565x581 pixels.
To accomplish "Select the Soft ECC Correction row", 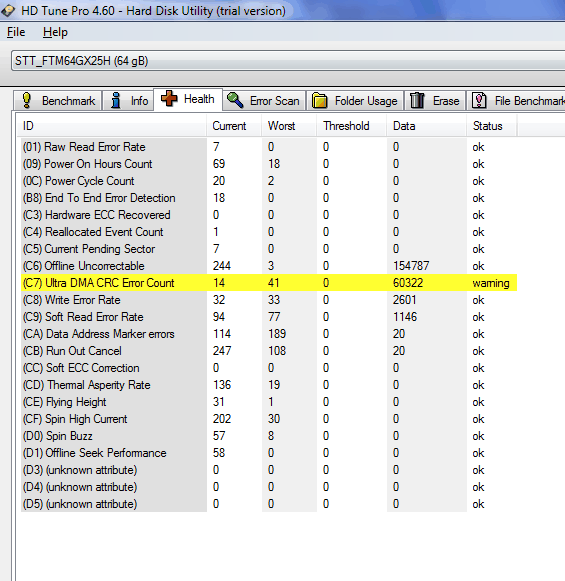I will pos(269,368).
